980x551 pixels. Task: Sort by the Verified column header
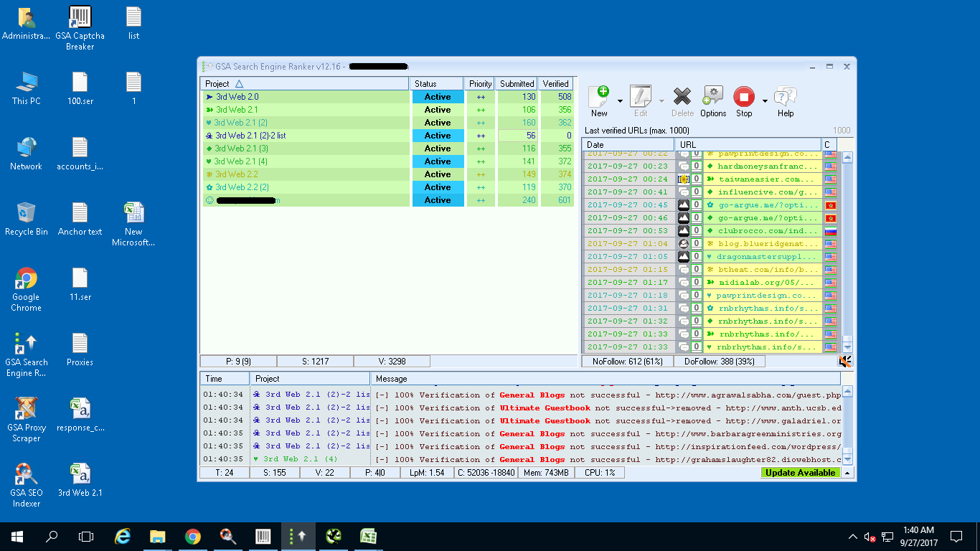(555, 84)
